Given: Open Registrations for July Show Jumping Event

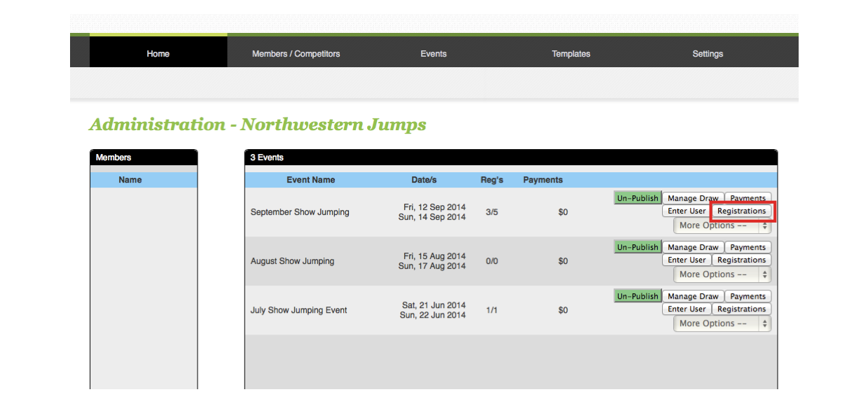Looking at the screenshot, I should 741,309.
